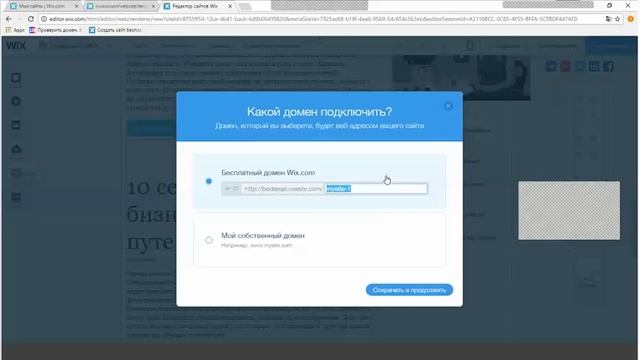Click the browser profile icon at top right
Screen dimensions: 640x360
coord(631,19)
